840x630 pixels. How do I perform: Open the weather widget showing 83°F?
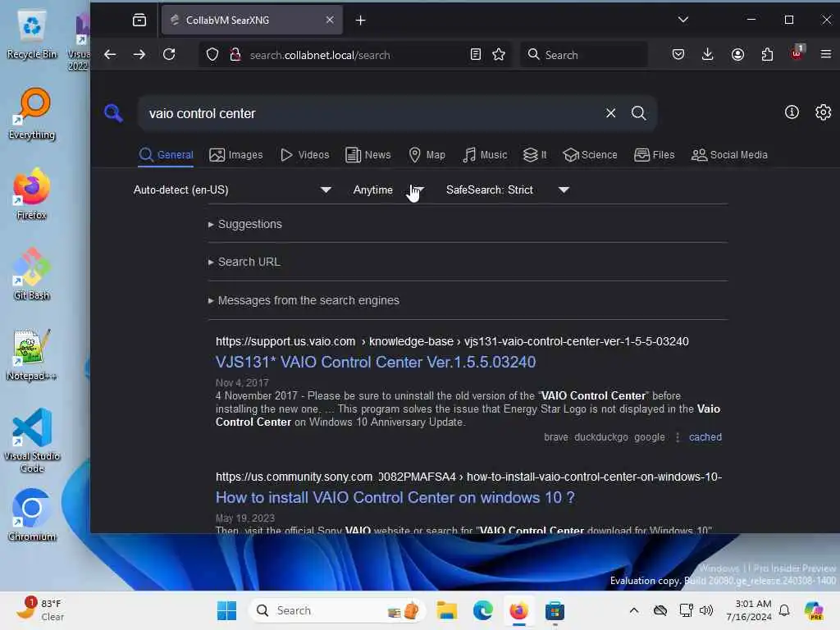point(40,609)
